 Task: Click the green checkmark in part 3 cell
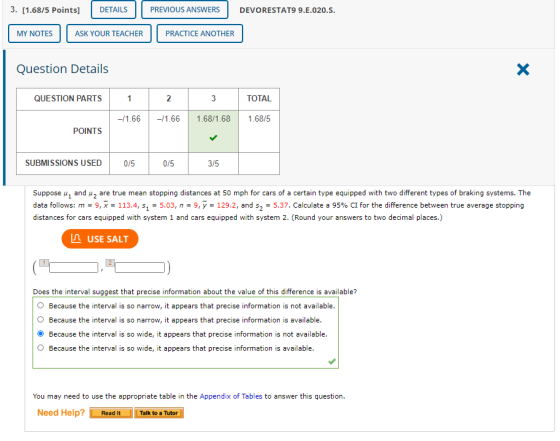pyautogui.click(x=213, y=137)
